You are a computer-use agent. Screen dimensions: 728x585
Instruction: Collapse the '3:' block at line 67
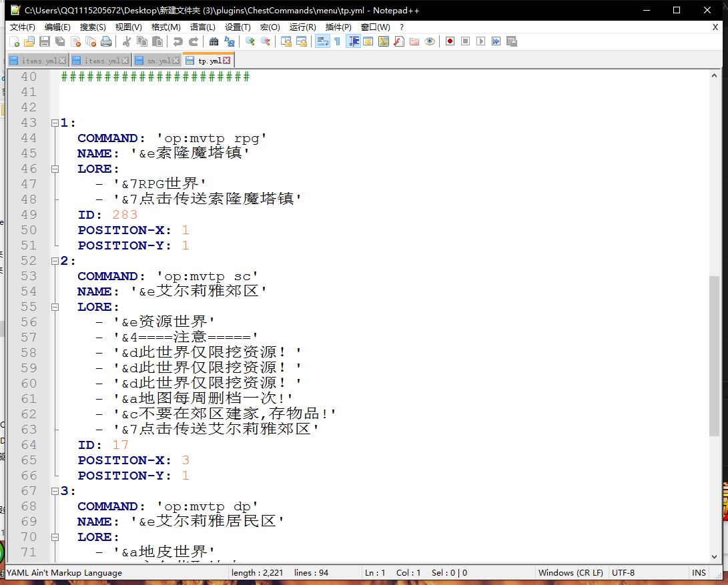55,491
